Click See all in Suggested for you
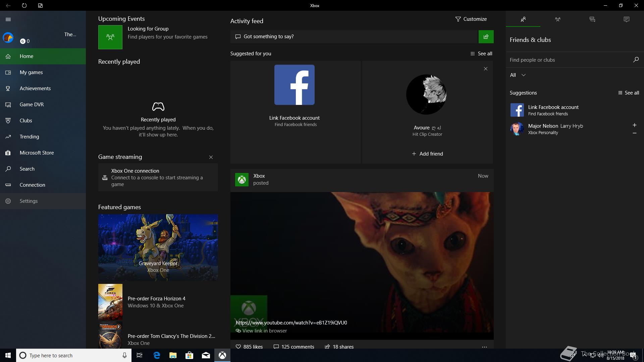This screenshot has width=644, height=362. pos(481,54)
